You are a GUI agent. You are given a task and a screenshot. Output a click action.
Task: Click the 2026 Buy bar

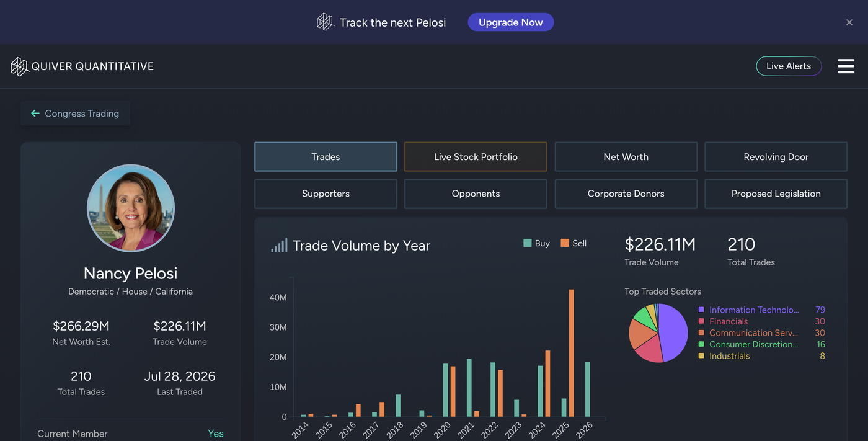coord(587,390)
